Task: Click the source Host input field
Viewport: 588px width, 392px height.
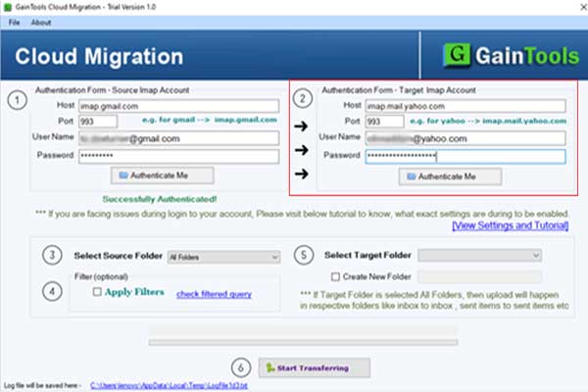Action: pos(179,106)
